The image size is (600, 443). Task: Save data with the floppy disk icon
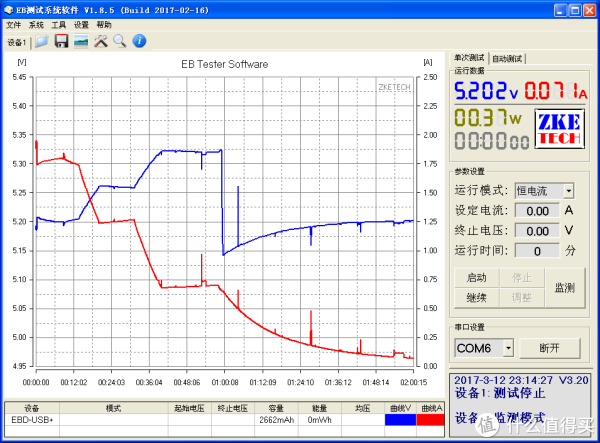coord(61,41)
